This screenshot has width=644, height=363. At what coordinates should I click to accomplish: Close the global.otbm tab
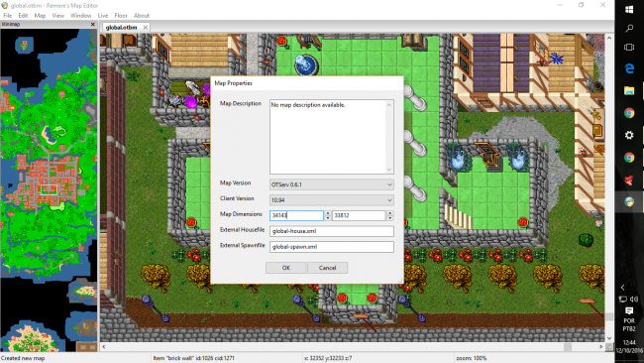(x=145, y=27)
